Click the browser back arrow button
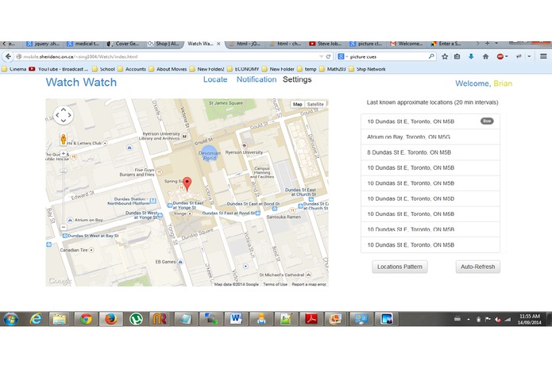Screen dimensions: 552x392 coord(8,56)
